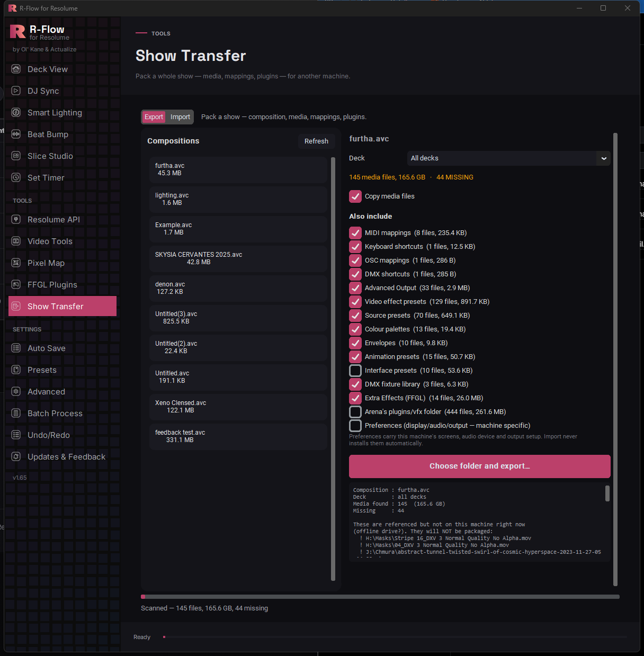The width and height of the screenshot is (644, 656).
Task: Click the Video Tools sidebar icon
Action: point(16,241)
